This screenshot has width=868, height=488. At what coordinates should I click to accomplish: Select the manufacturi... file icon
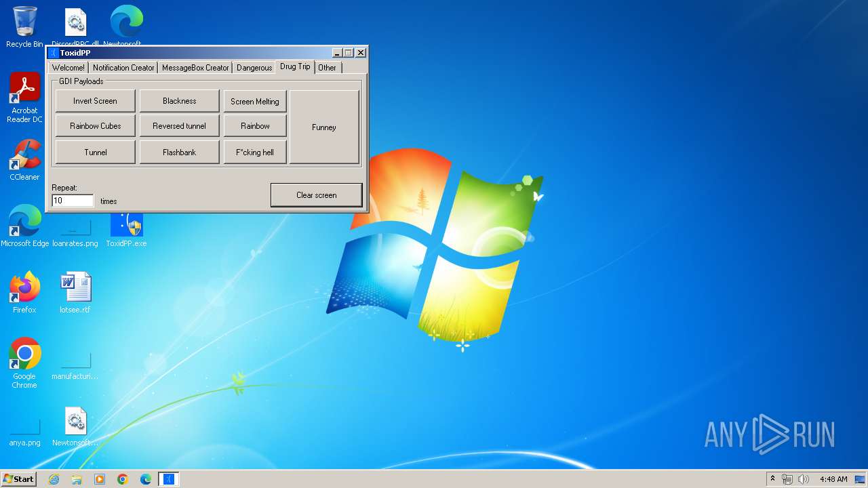[x=75, y=365]
